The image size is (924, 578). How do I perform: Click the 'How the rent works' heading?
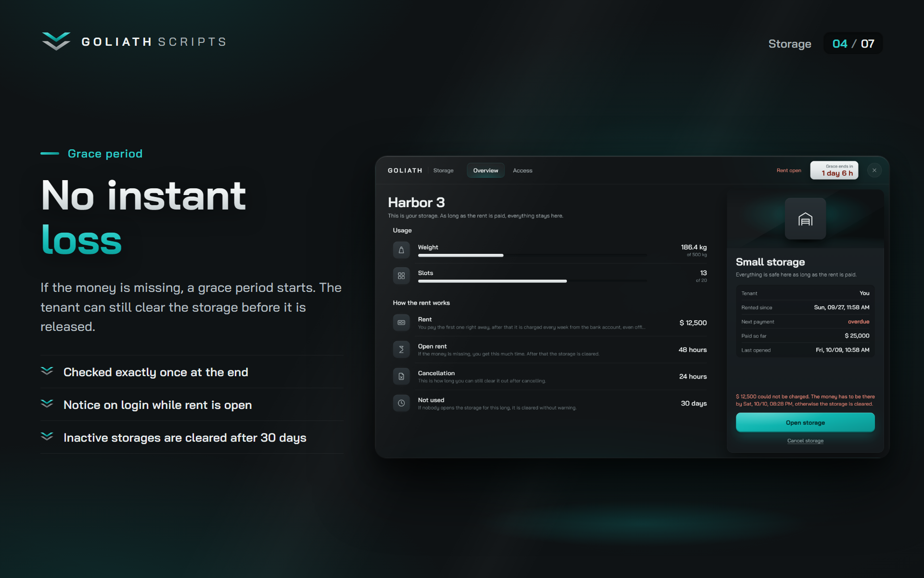click(421, 303)
